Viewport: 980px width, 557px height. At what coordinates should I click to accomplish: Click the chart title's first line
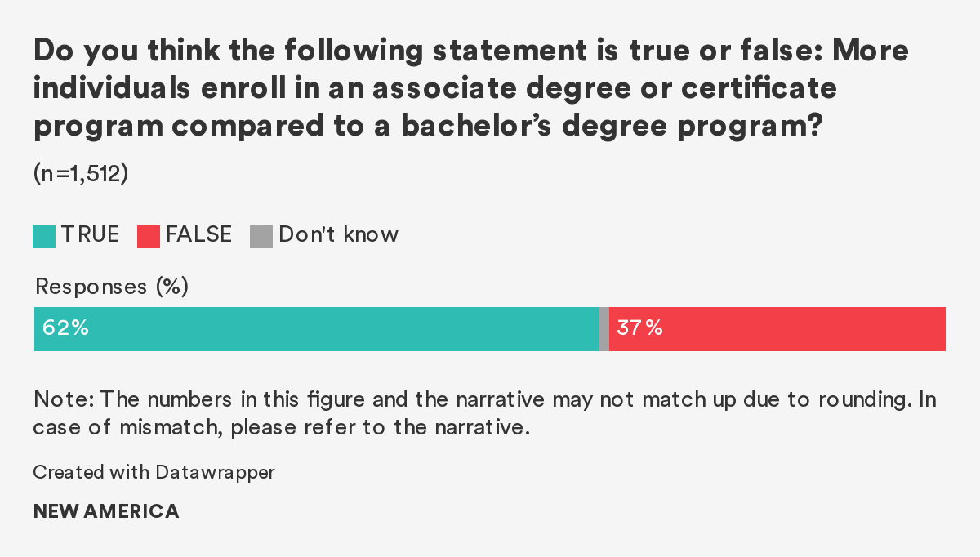tap(470, 51)
